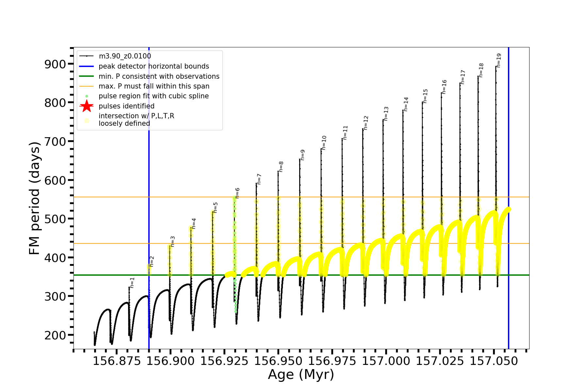Click the blue line swatch in legend
588x392 pixels.
(x=87, y=66)
